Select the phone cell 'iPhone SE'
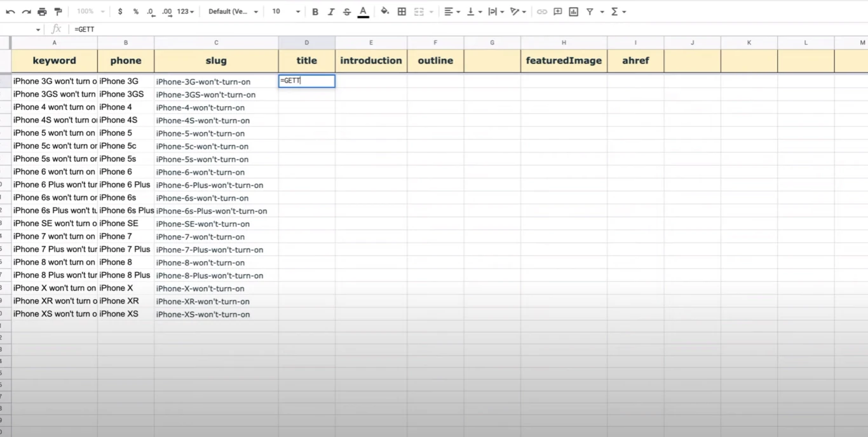The image size is (868, 437). [x=126, y=224]
